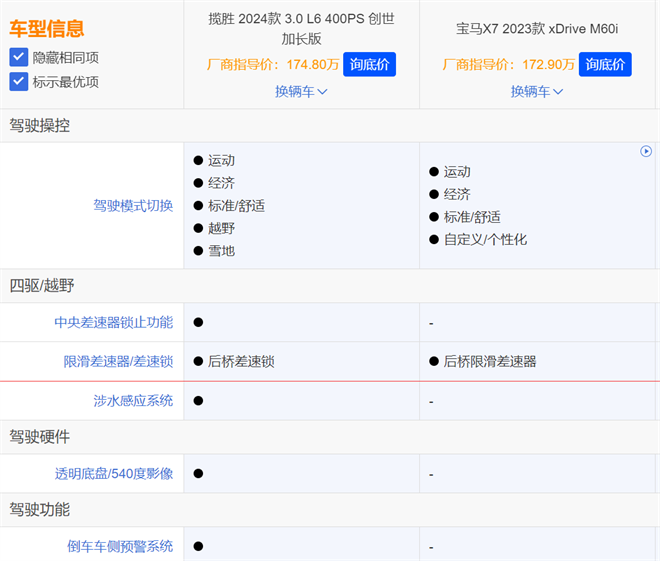Toggle the 隐藏相同项 checkbox
This screenshot has height=561, width=660.
(x=19, y=57)
